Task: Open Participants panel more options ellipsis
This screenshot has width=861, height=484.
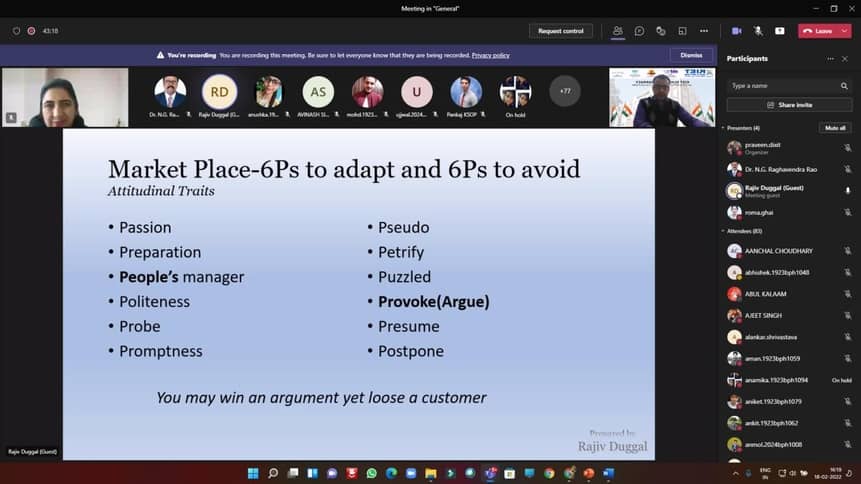Action: pos(830,59)
